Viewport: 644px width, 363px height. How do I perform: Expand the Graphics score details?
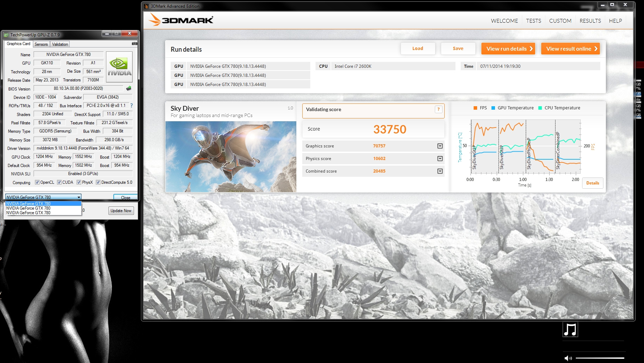tap(440, 146)
